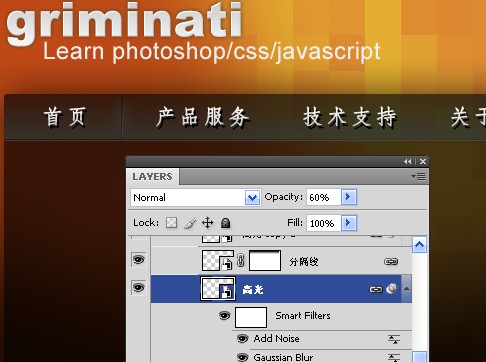Click the Gaussian Blur filter entry
Viewport: 486px width, 362px height.
click(283, 357)
